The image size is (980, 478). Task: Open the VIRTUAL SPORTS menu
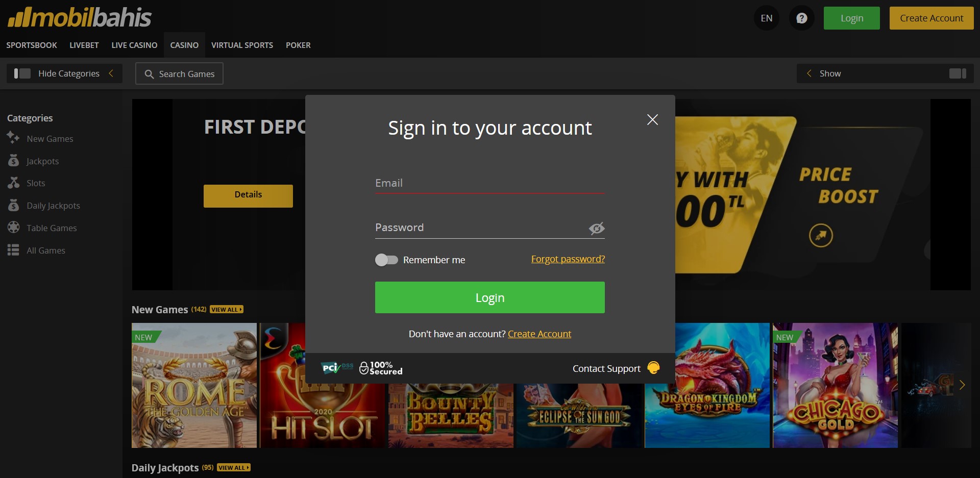[242, 45]
